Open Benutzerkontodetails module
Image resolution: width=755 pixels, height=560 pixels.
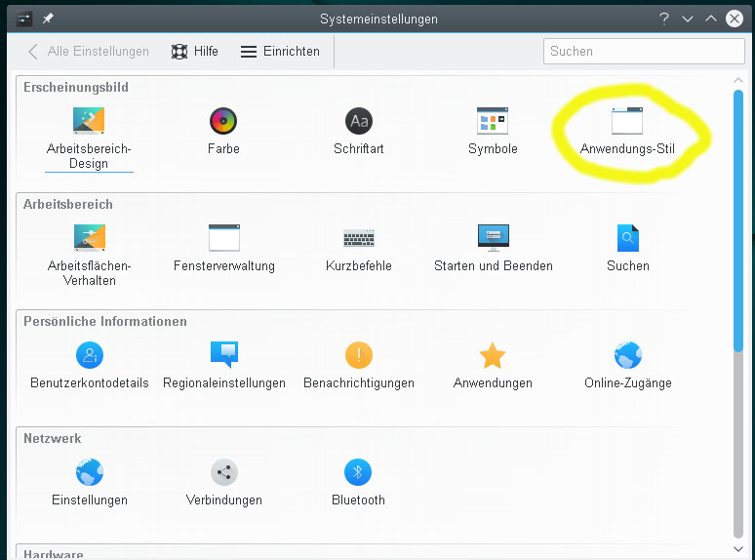coord(90,366)
